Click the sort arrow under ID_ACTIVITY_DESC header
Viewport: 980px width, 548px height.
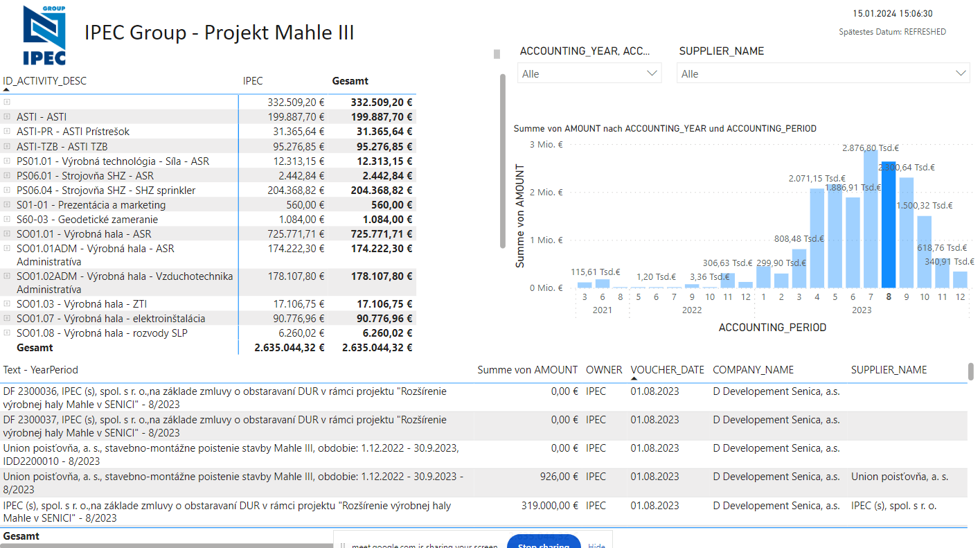6,89
